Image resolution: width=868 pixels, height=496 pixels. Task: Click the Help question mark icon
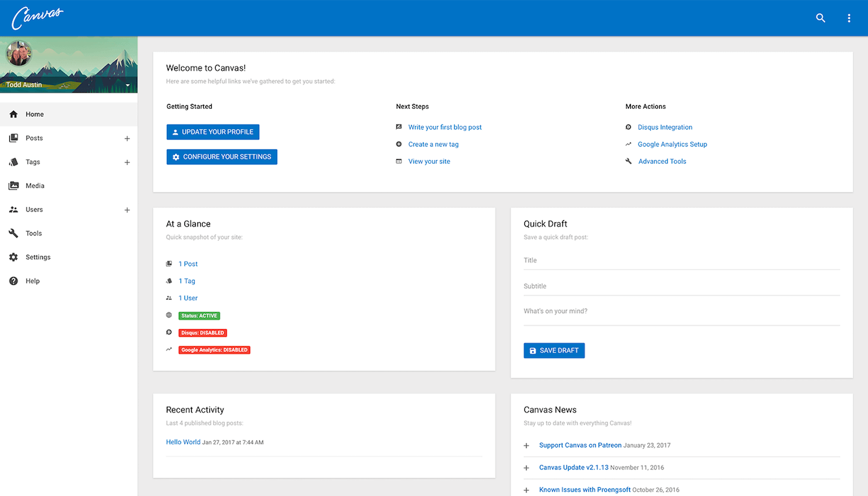tap(13, 281)
